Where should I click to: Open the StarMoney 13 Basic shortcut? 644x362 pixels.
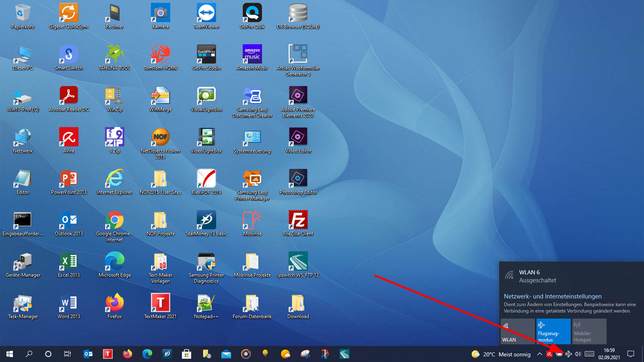(206, 220)
